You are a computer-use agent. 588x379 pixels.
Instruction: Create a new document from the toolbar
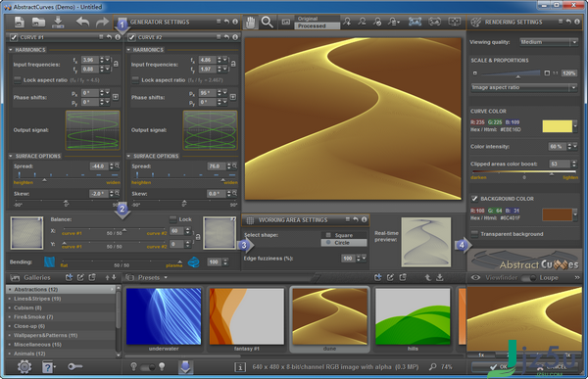pos(20,23)
